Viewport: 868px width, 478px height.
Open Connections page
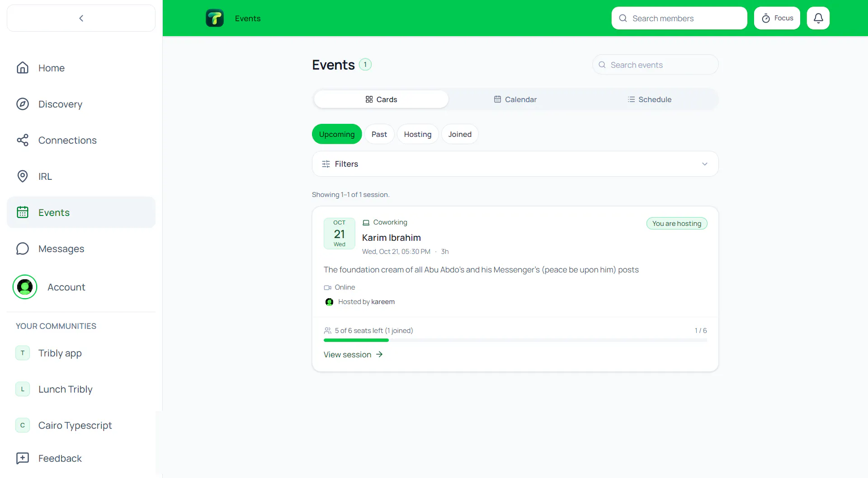(x=81, y=140)
